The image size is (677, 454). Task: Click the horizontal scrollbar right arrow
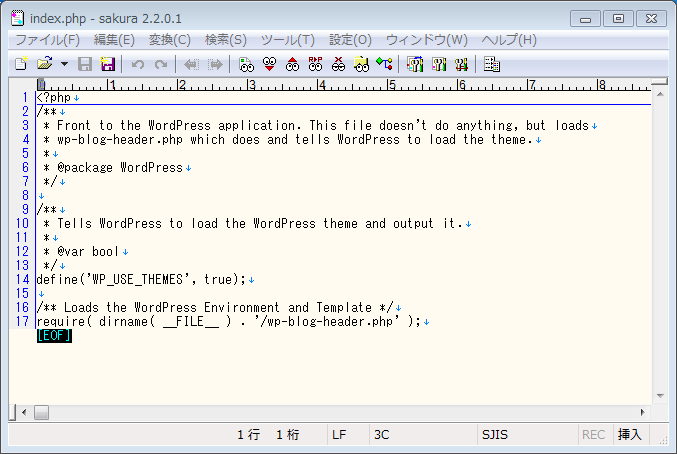(642, 413)
